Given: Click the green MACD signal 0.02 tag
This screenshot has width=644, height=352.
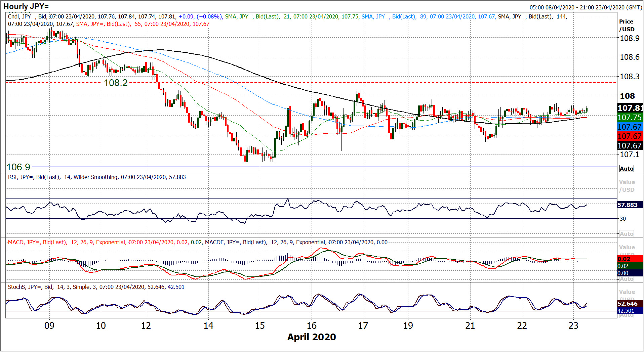Looking at the screenshot, I should pyautogui.click(x=630, y=266).
